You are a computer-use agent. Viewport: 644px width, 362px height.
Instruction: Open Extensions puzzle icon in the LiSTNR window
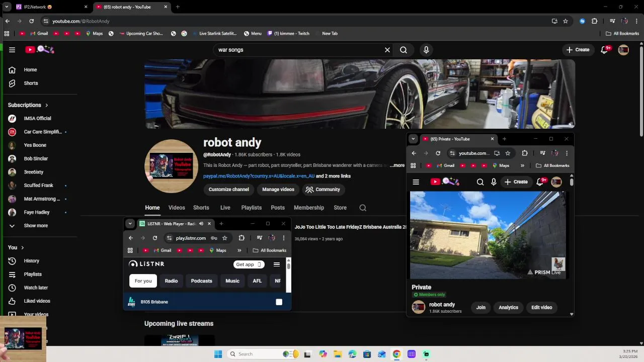pos(242,238)
